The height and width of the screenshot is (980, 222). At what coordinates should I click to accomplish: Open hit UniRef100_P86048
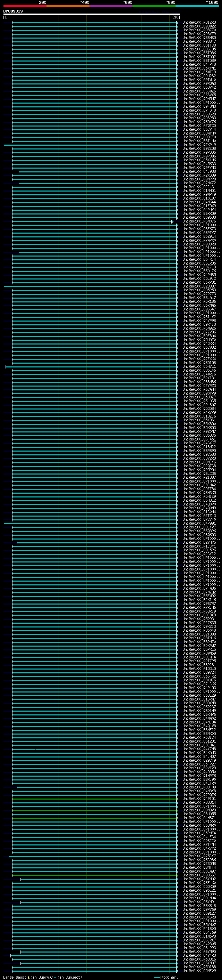pyautogui.click(x=199, y=630)
